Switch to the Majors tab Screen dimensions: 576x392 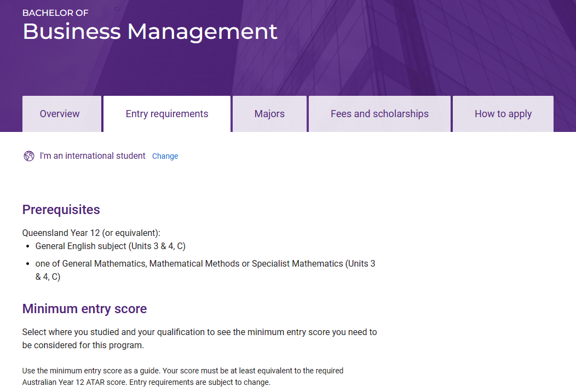(x=269, y=114)
